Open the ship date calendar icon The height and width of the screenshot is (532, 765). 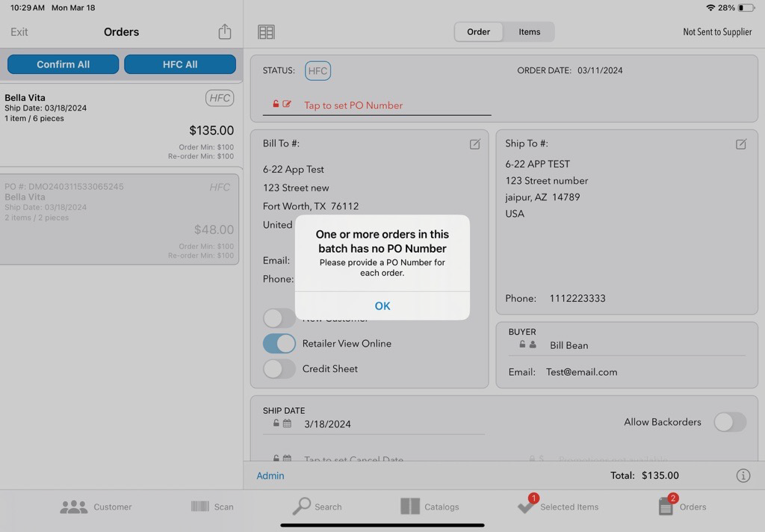pos(287,423)
